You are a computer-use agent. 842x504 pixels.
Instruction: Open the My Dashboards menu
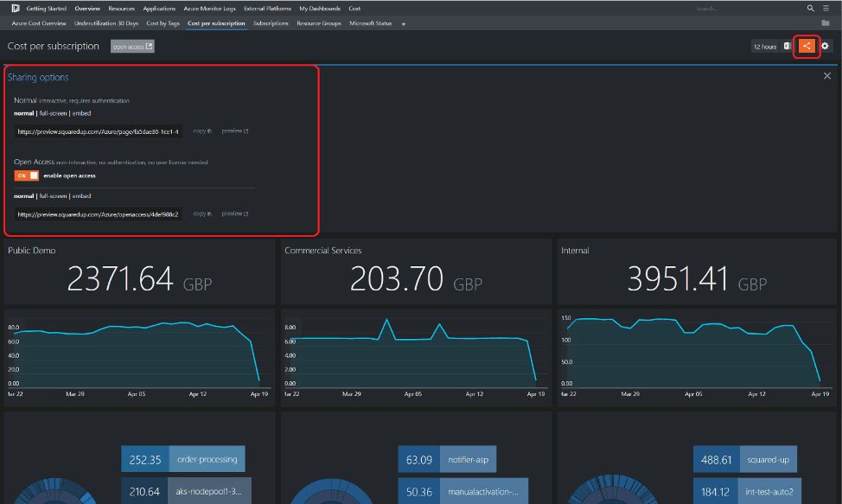[x=320, y=9]
